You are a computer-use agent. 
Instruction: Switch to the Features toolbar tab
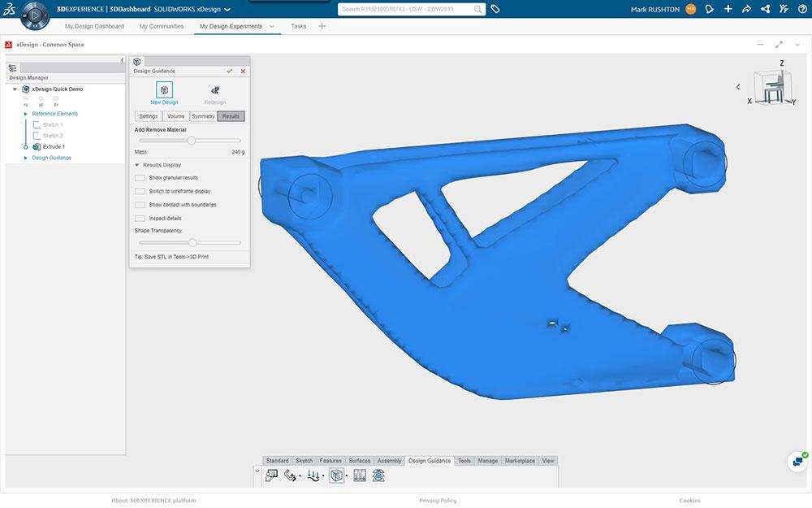point(330,461)
